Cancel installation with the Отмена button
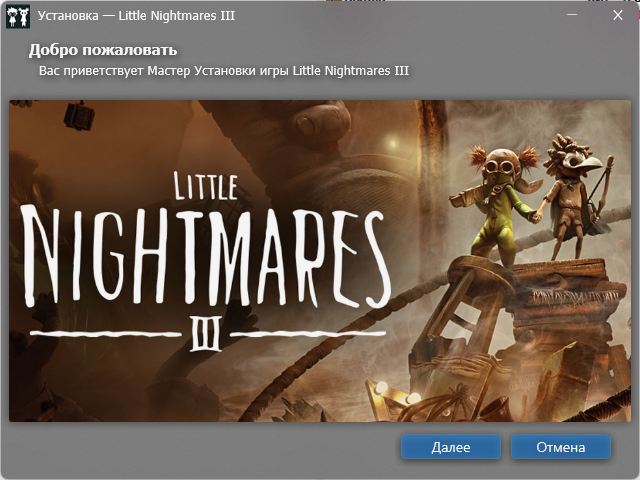The image size is (640, 480). [x=561, y=447]
